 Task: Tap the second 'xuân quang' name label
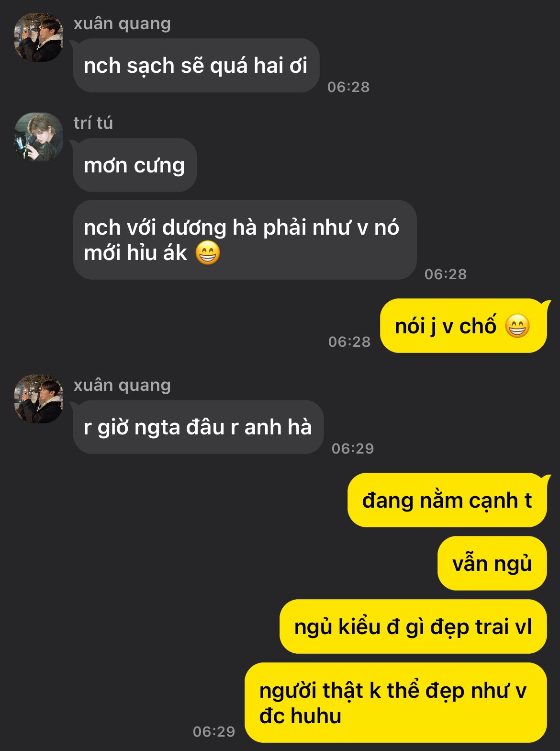pos(122,386)
